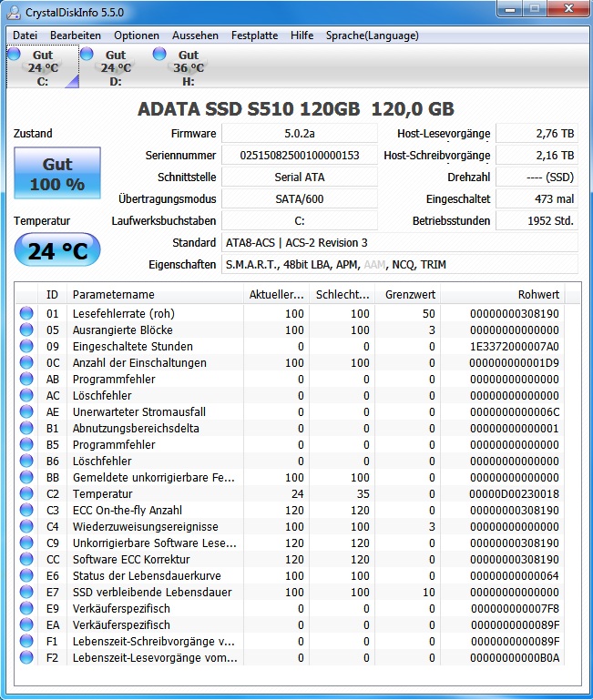This screenshot has height=700, width=593.
Task: Click status icon of Software ECC Korrektur row
Action: point(26,559)
